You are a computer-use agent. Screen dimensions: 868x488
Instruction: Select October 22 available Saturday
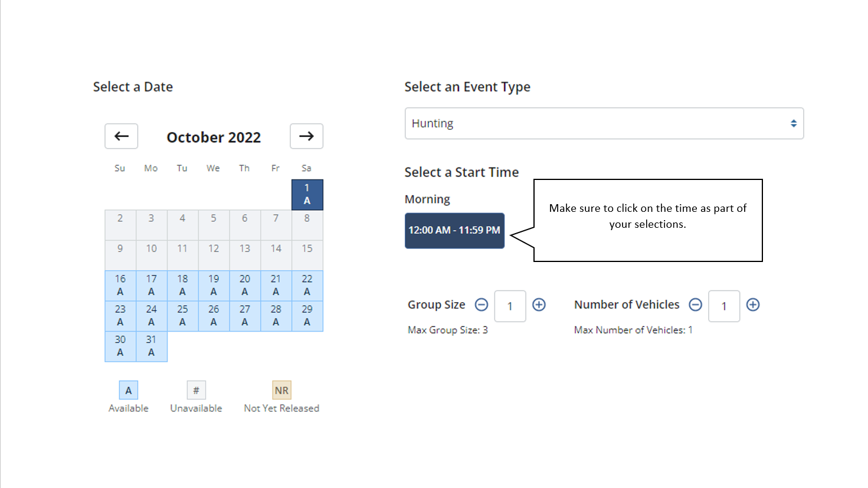(x=307, y=285)
